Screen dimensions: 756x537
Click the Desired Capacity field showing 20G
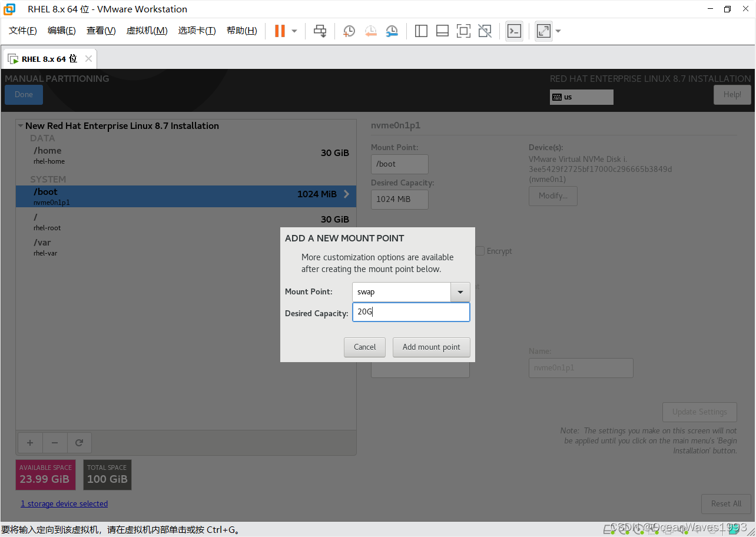pos(411,312)
